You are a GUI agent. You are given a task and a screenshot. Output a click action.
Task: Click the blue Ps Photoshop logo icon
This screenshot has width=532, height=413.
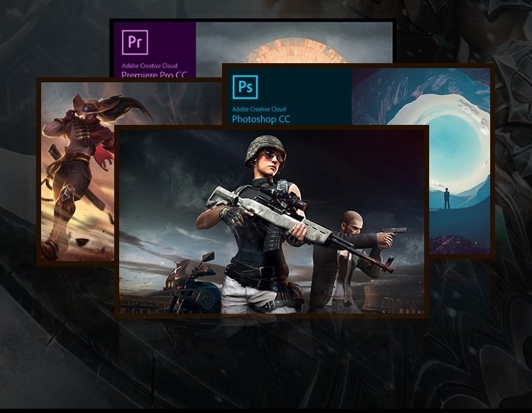(245, 87)
